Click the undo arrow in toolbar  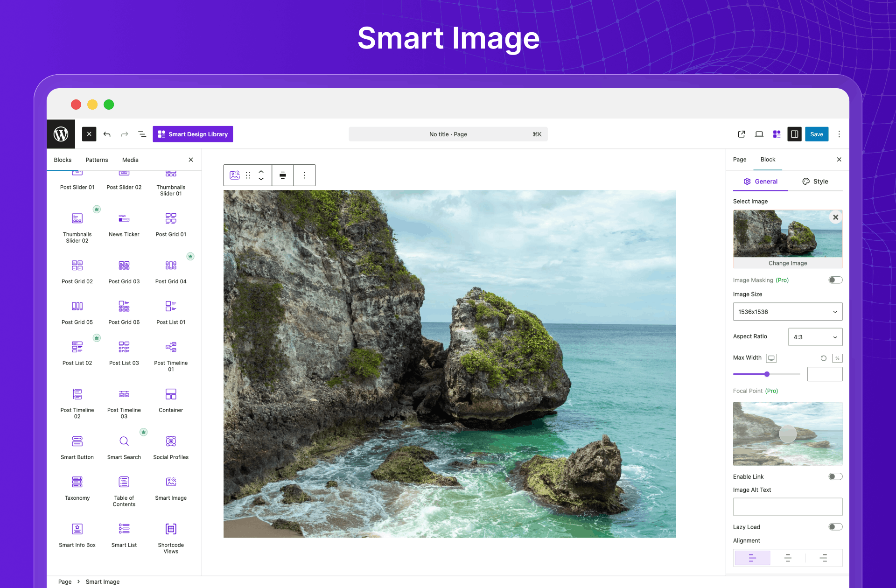point(107,134)
